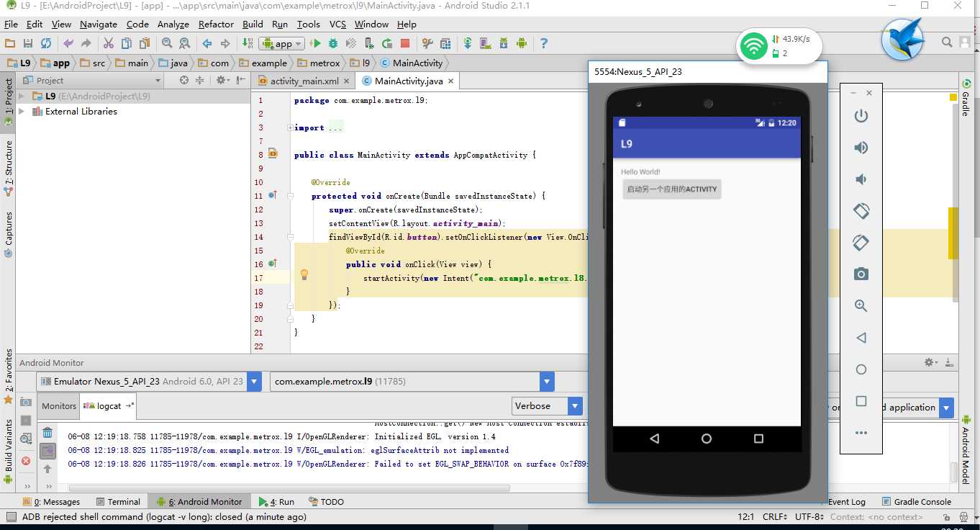
Task: Open the app run configuration dropdown
Action: click(x=281, y=43)
